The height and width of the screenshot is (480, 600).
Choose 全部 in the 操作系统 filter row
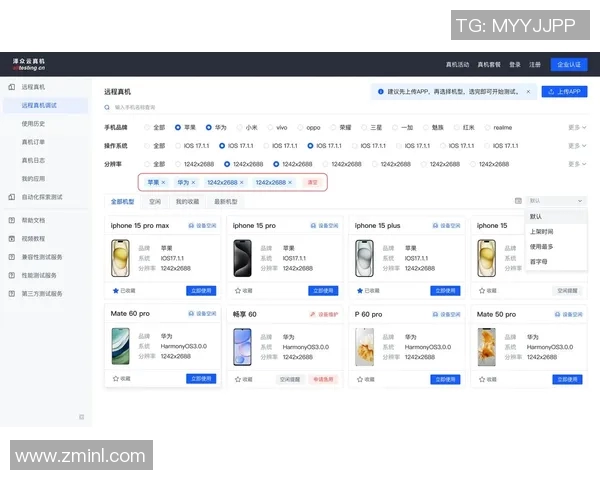148,146
